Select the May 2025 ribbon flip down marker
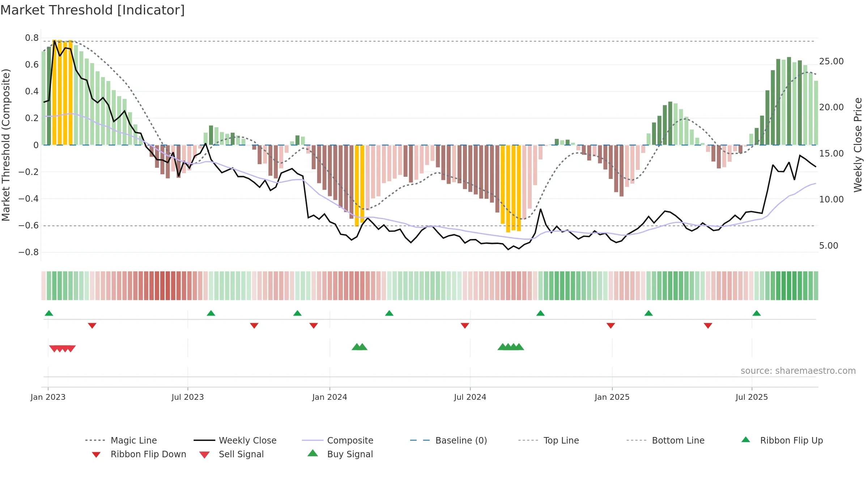Viewport: 868px width, 488px height. click(708, 326)
